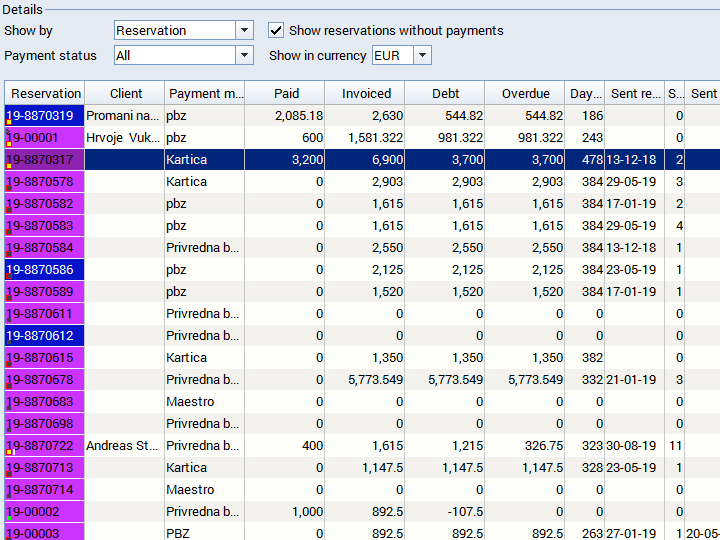720x540 pixels.
Task: Click the 5,773.549 invoiced amount cell
Action: 366,380
